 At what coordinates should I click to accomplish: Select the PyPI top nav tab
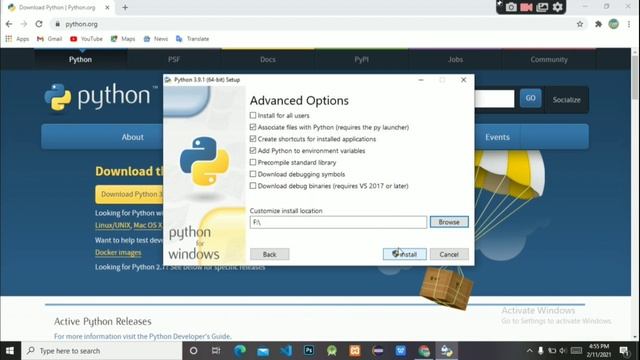point(362,59)
